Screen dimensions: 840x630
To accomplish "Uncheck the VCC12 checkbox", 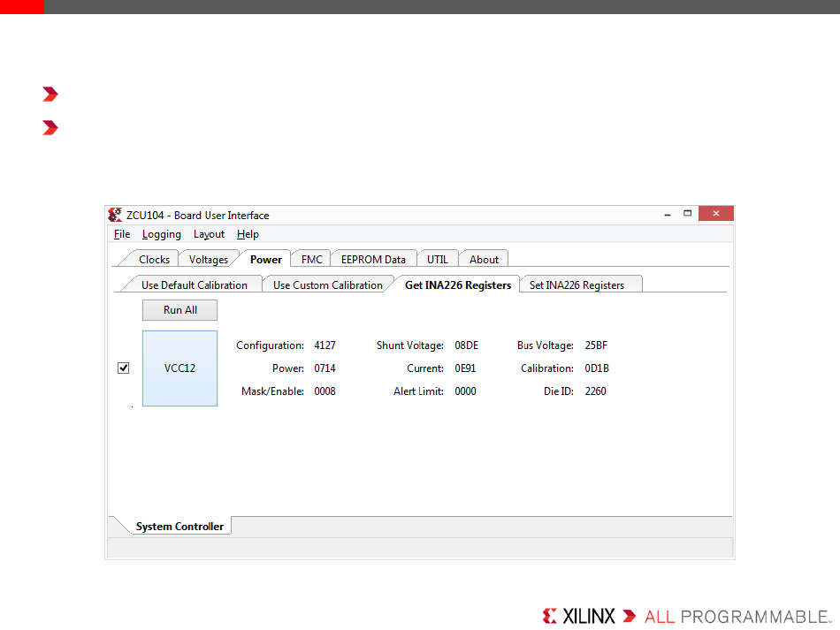I will tap(123, 368).
